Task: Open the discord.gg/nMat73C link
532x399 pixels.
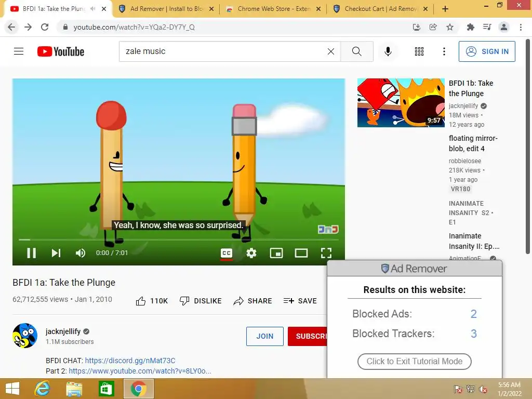Action: pyautogui.click(x=130, y=361)
